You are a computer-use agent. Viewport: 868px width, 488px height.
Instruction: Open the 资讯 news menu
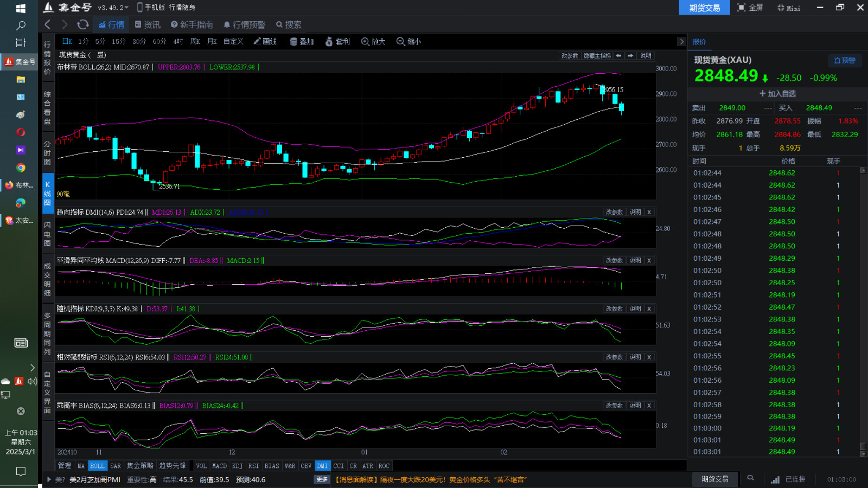(x=148, y=24)
